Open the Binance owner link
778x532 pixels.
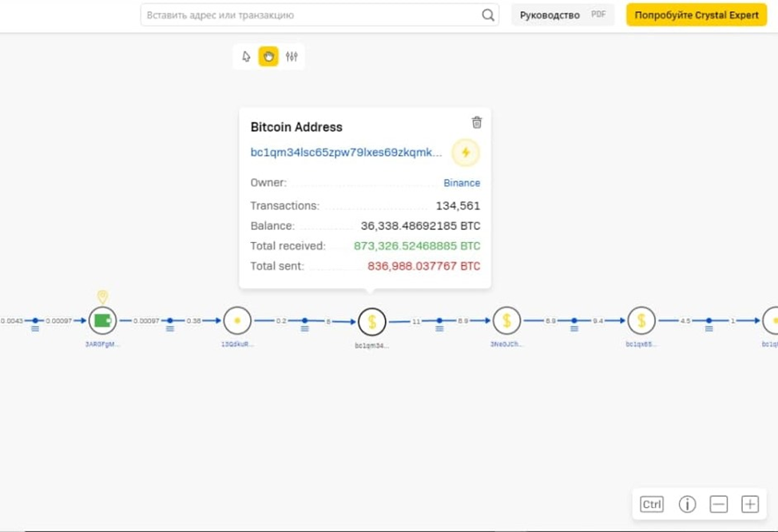coord(462,183)
